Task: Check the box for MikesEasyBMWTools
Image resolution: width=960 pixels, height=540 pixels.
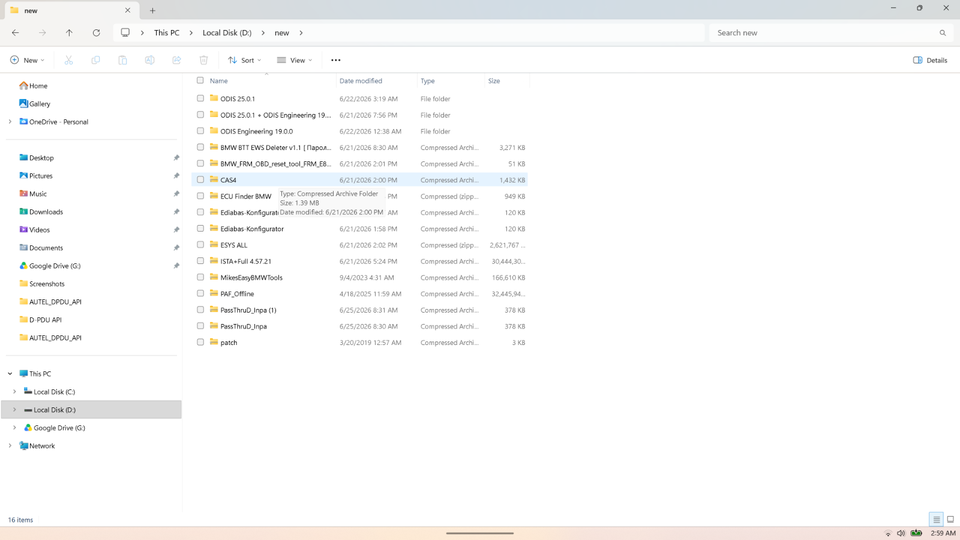Action: tap(200, 277)
